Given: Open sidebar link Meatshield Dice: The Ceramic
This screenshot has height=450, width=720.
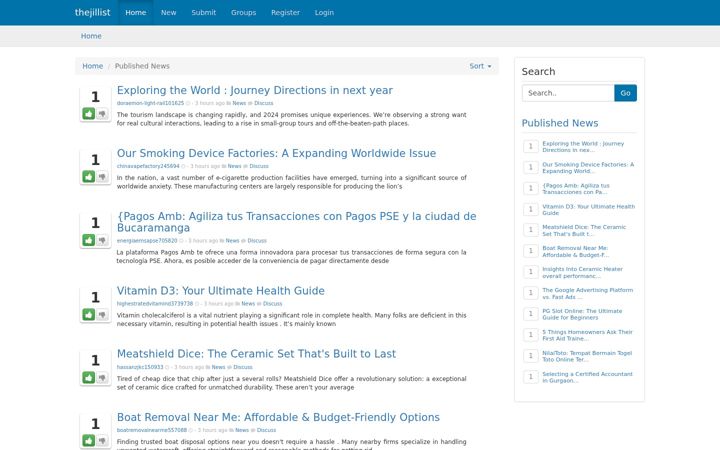Looking at the screenshot, I should click(x=584, y=230).
